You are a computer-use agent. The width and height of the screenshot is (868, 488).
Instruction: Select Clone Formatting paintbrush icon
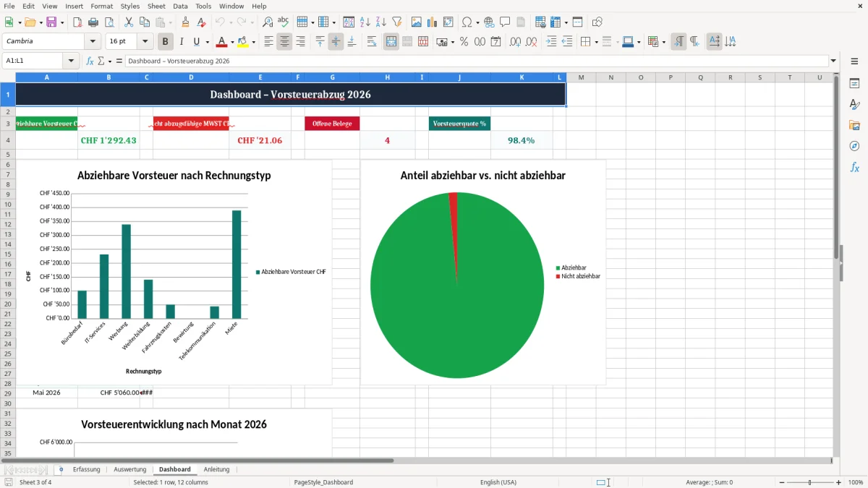pyautogui.click(x=186, y=22)
